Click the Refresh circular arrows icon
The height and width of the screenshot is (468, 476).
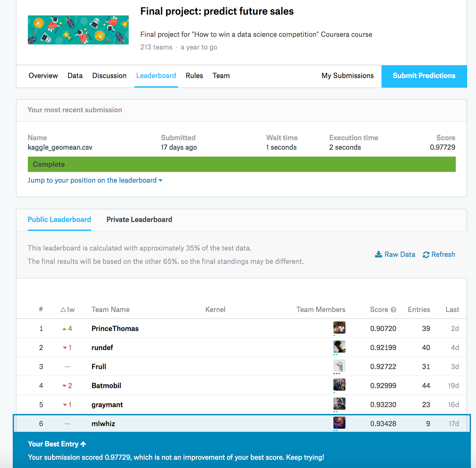click(x=426, y=255)
